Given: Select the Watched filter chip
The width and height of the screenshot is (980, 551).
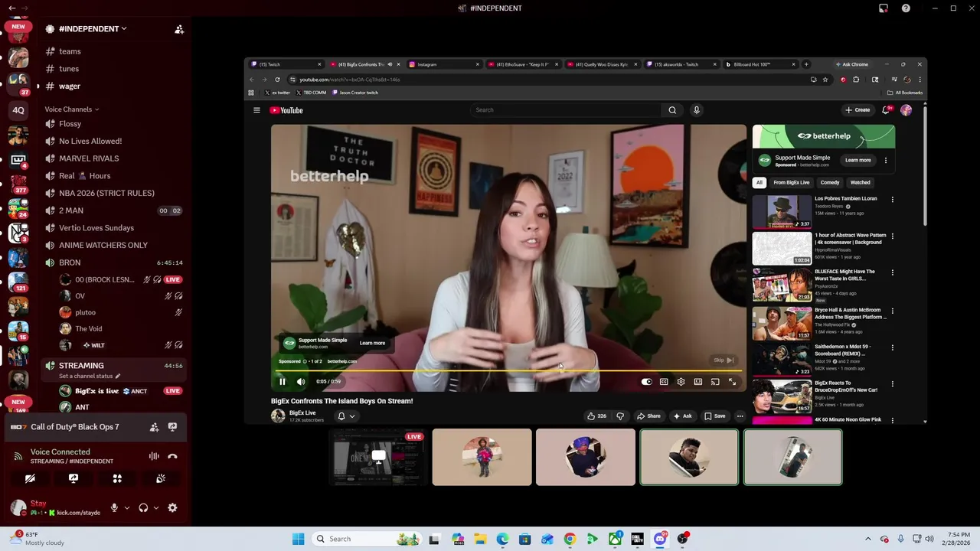Looking at the screenshot, I should tap(861, 182).
